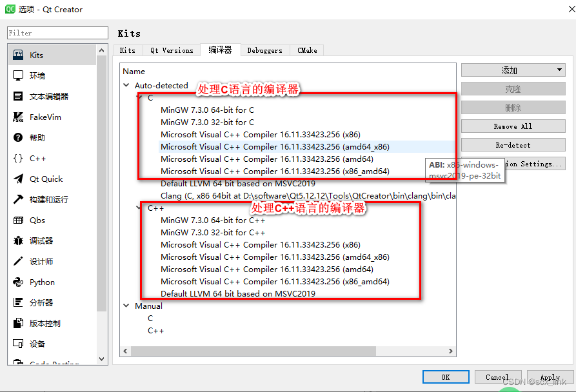
Task: Switch to the 编译器 (Compilers) tab
Action: 221,50
